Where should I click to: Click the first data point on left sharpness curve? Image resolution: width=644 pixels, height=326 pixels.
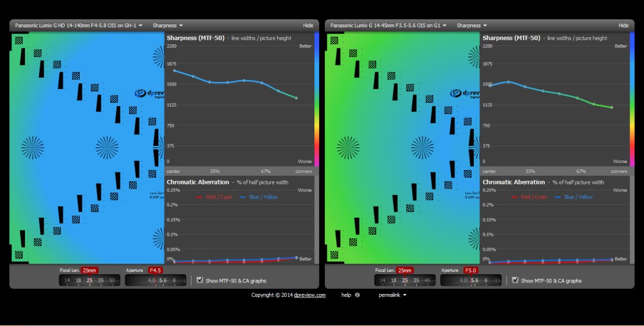tap(175, 70)
